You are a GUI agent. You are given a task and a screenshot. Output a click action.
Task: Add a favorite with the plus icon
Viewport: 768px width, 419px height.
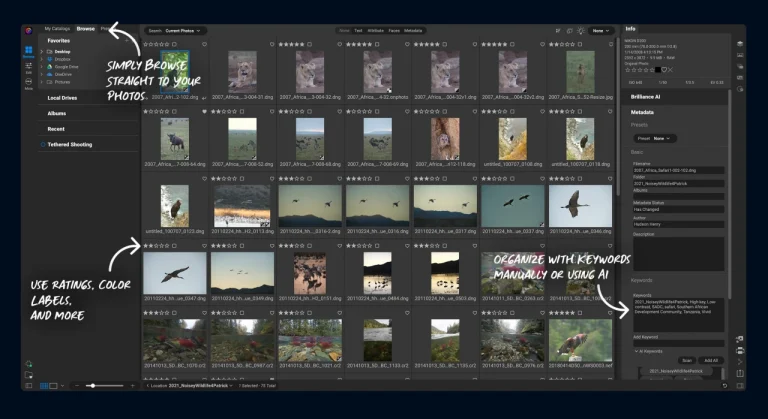pos(127,41)
